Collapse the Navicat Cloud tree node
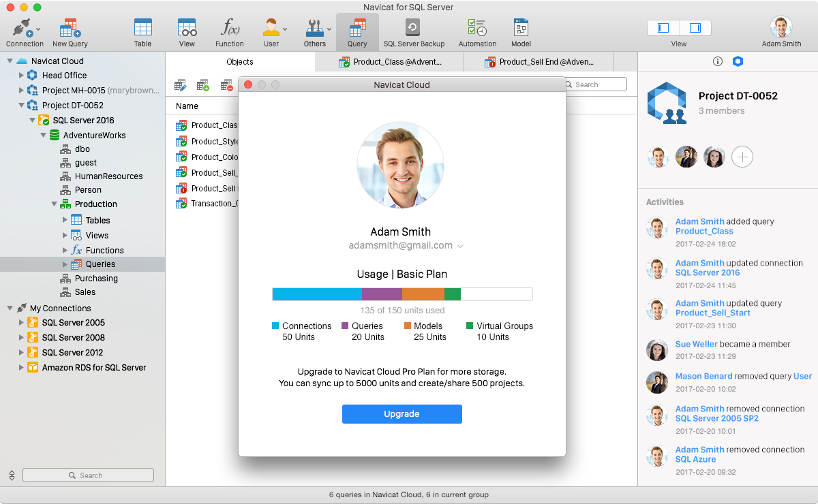 pyautogui.click(x=10, y=61)
